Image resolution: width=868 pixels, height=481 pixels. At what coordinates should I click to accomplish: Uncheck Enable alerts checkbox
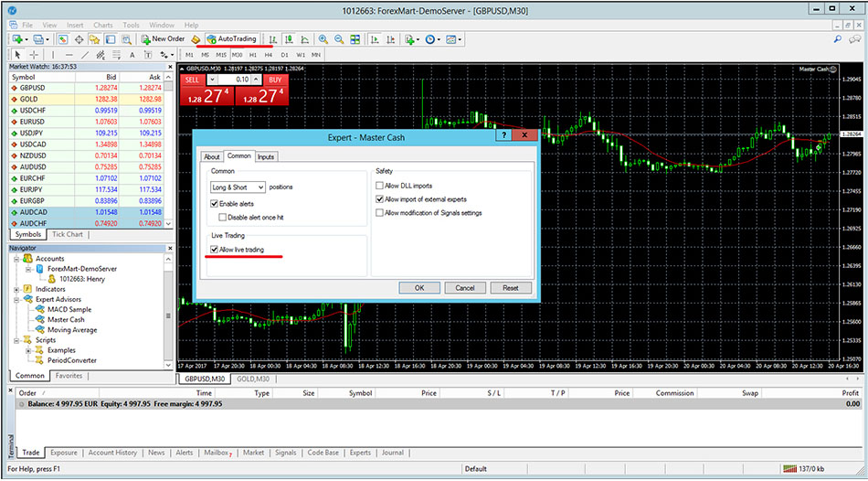pyautogui.click(x=214, y=204)
